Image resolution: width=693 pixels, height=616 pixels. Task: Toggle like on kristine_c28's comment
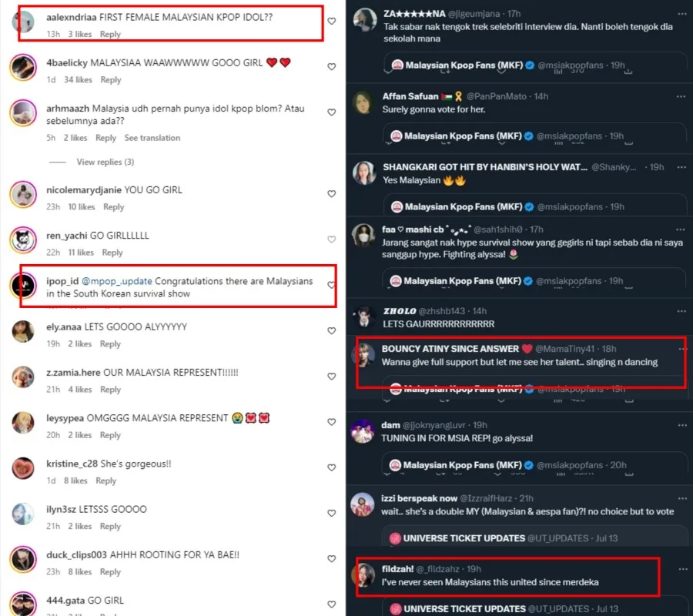click(x=332, y=468)
